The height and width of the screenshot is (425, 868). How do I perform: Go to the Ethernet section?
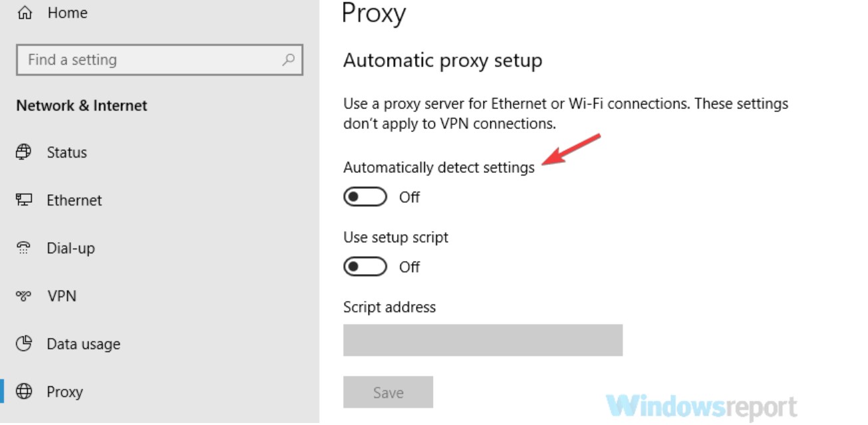point(74,200)
